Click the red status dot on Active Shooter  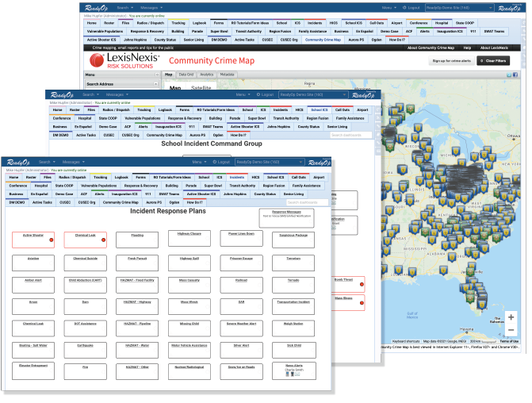tap(52, 240)
